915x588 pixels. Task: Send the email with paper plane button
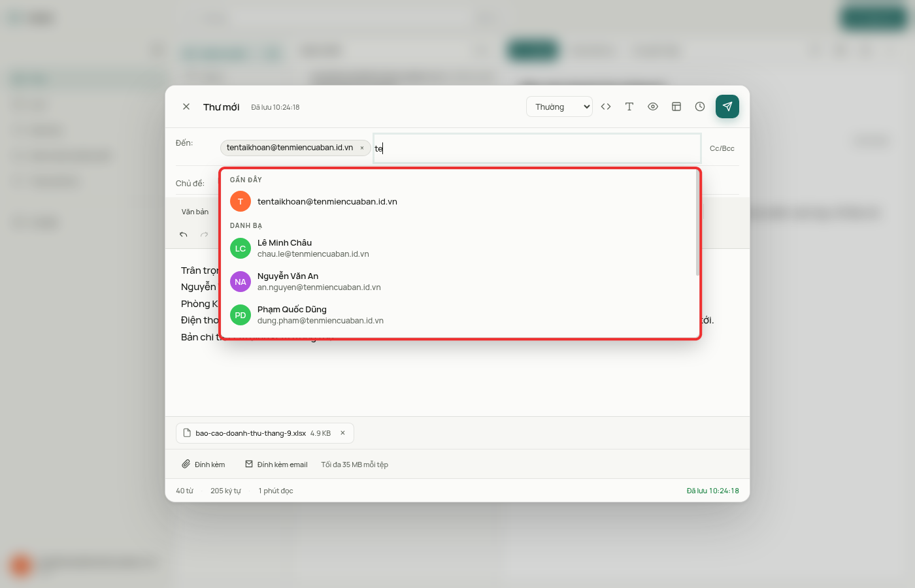coord(727,106)
